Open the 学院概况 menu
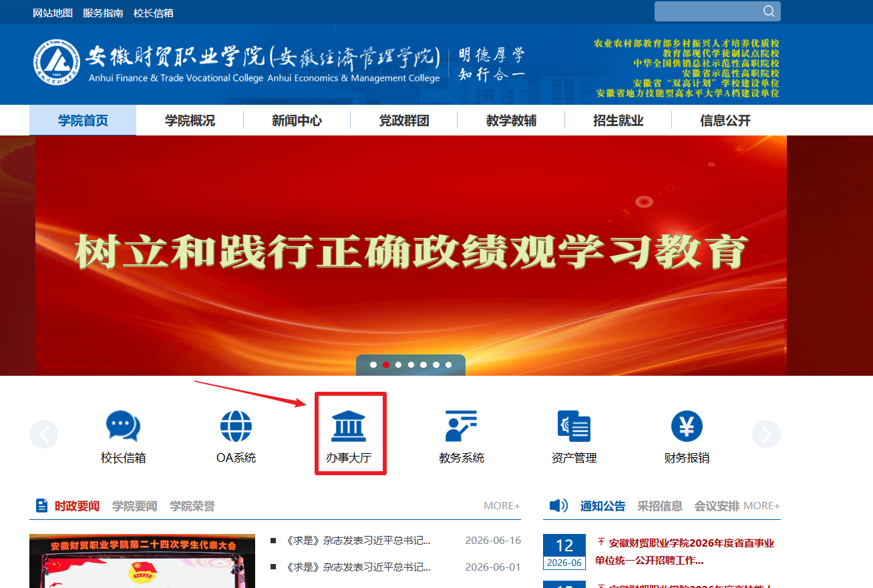 (190, 121)
